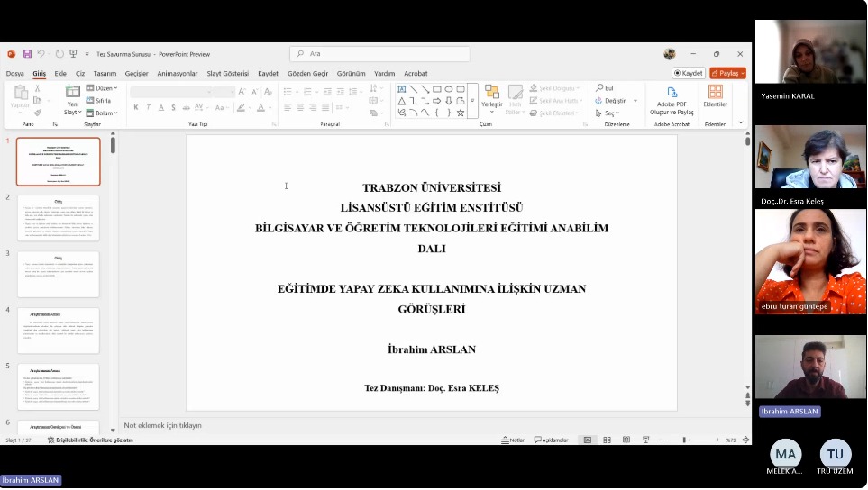
Task: Open the Acrobat tab
Action: point(416,74)
